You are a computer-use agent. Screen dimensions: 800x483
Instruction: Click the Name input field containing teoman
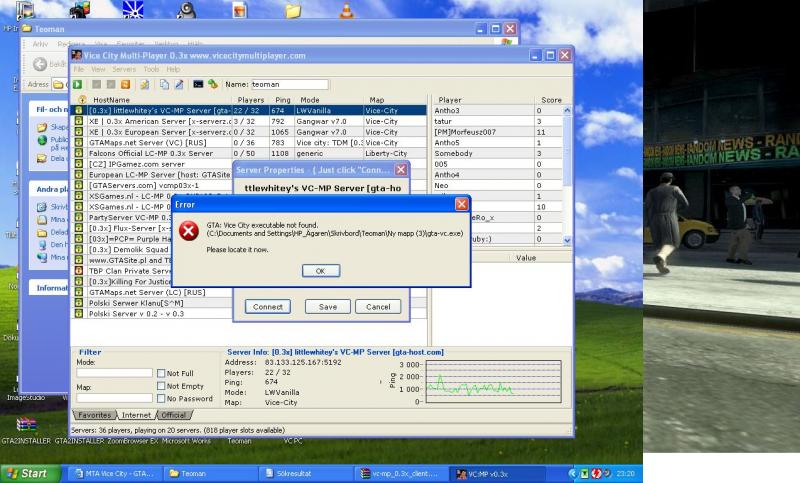[x=289, y=84]
